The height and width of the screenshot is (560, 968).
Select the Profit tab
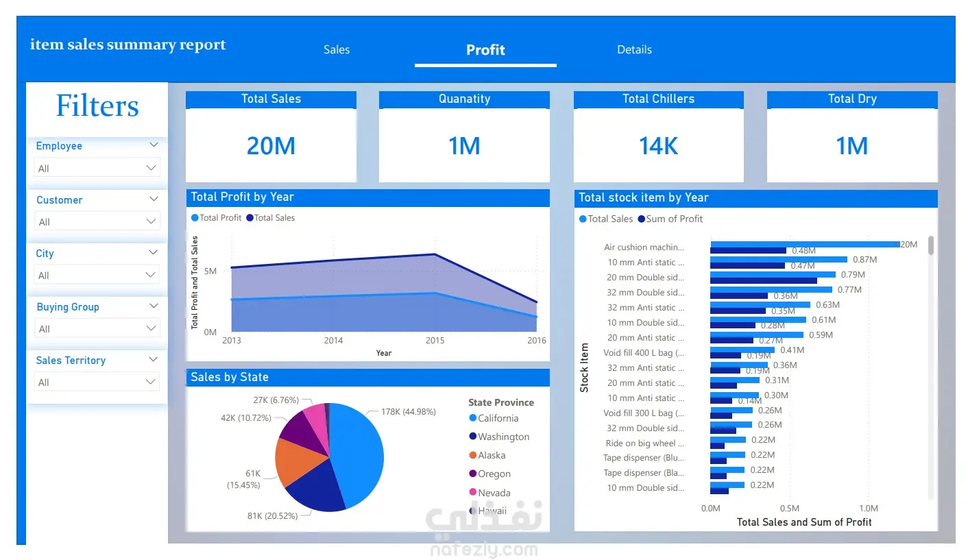coord(485,49)
